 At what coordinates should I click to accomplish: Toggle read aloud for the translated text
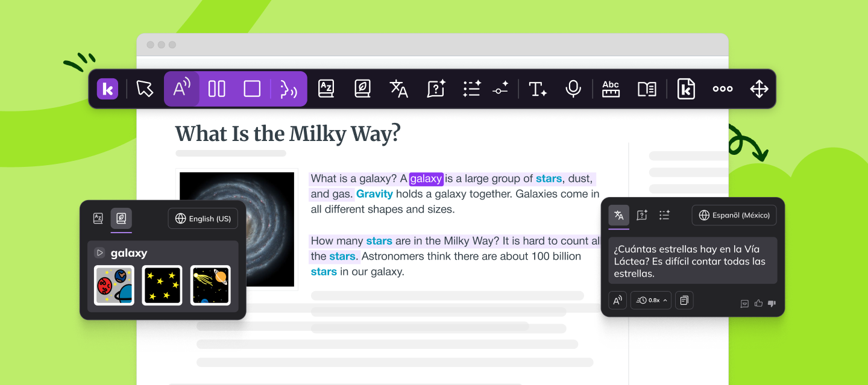pos(617,300)
